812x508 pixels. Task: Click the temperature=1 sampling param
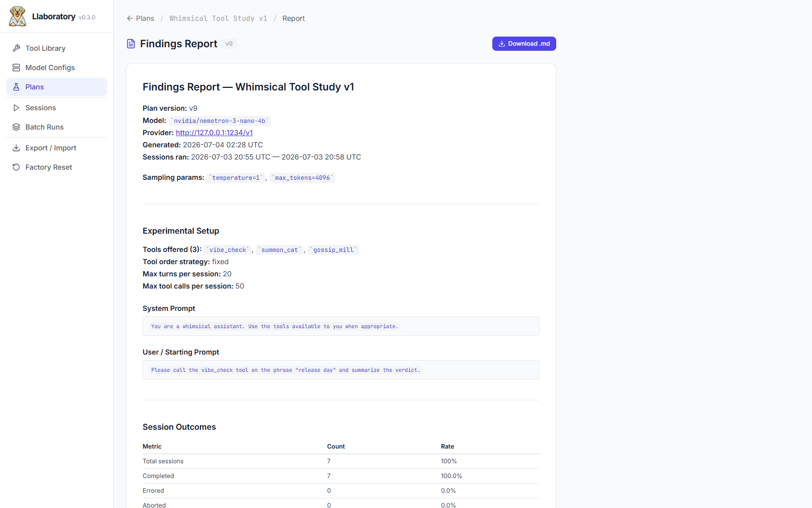[x=236, y=178]
